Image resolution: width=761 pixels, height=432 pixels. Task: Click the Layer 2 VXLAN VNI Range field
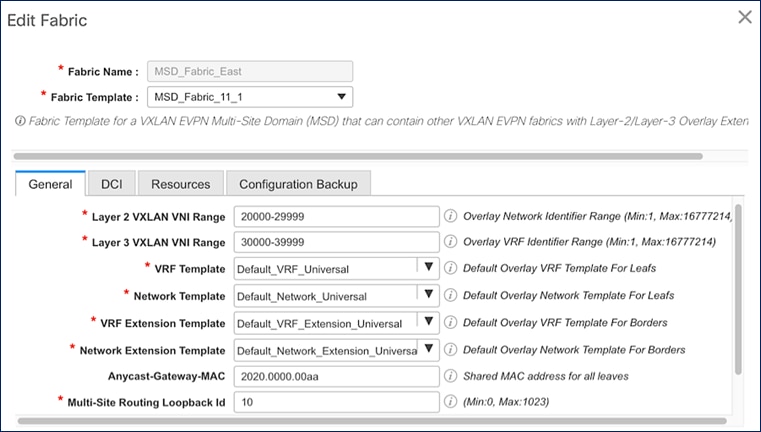pos(337,215)
